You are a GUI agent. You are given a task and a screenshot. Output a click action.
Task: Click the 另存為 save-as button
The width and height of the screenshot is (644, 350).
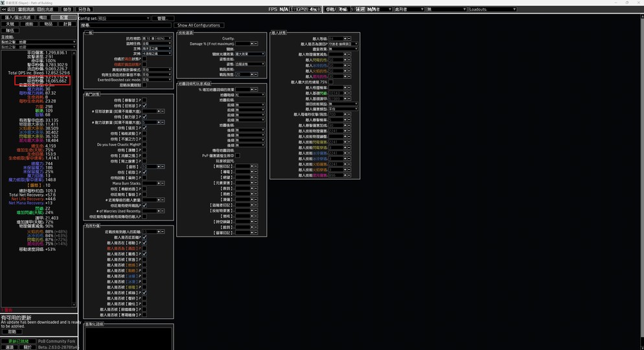[85, 10]
